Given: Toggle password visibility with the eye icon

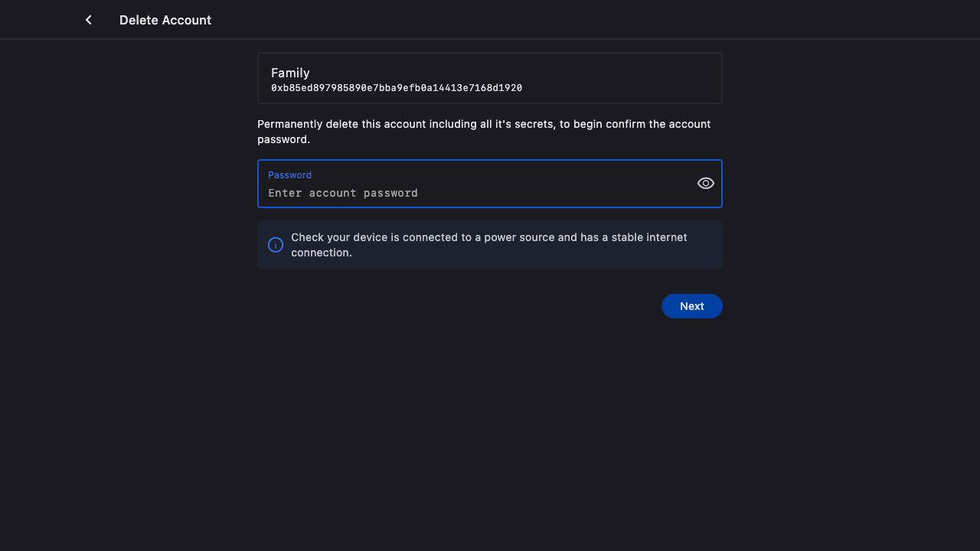Looking at the screenshot, I should tap(705, 184).
